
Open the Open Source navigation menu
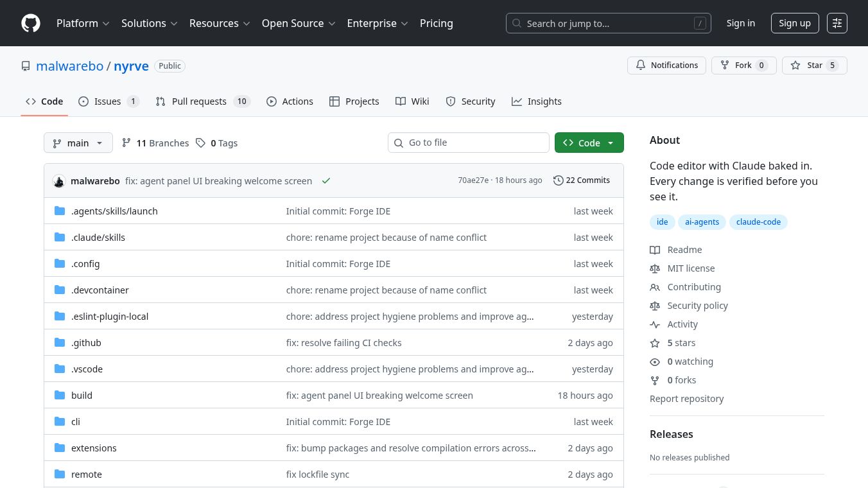click(298, 23)
